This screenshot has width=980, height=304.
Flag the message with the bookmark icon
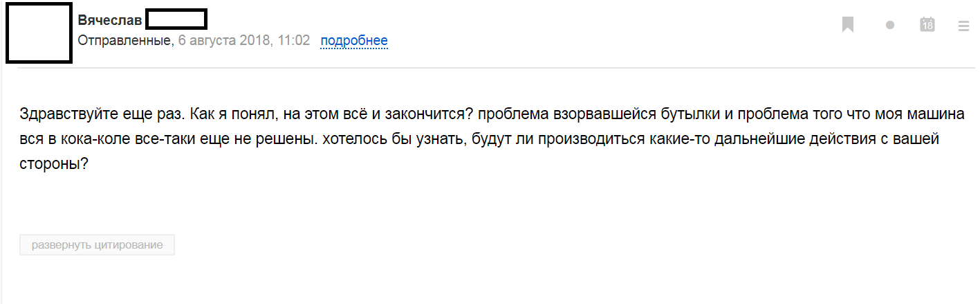point(848,25)
